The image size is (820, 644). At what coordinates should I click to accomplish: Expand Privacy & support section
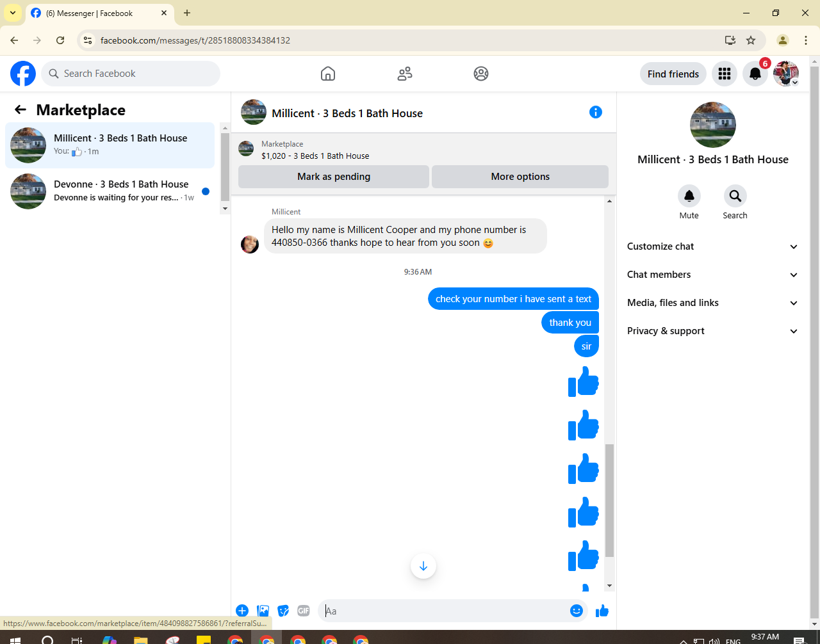(713, 331)
